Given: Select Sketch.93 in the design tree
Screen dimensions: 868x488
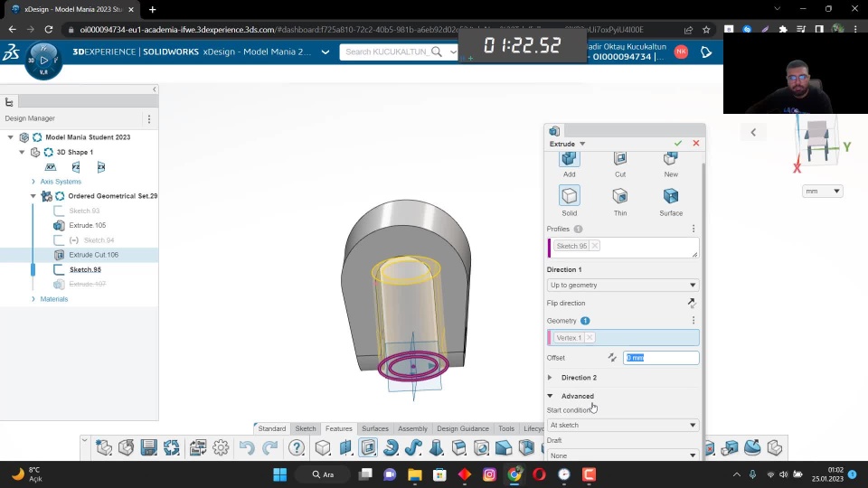Looking at the screenshot, I should (84, 211).
